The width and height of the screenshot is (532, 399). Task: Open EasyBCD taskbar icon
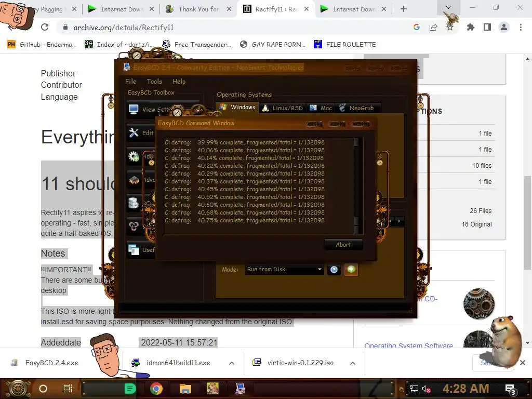click(x=240, y=389)
